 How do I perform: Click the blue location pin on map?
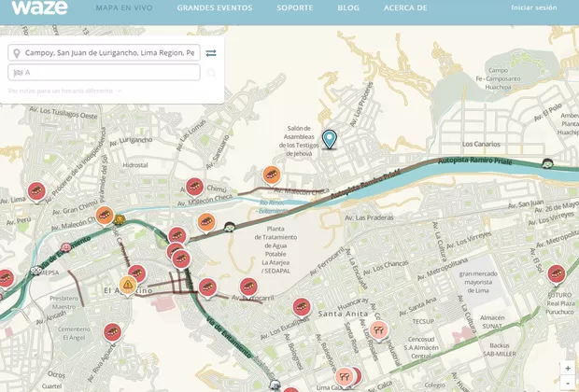coord(329,139)
